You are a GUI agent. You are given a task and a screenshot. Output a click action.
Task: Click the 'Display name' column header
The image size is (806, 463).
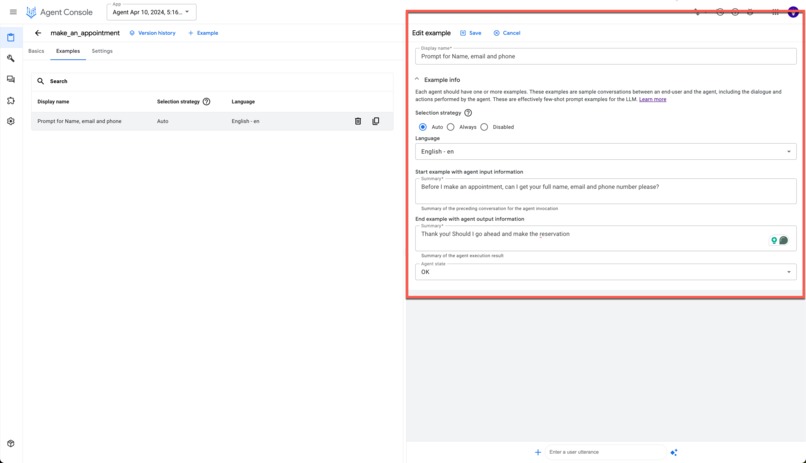53,102
